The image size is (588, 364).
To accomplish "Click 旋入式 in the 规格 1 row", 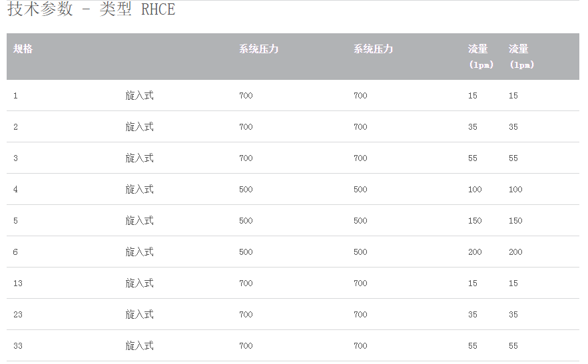I will point(140,96).
